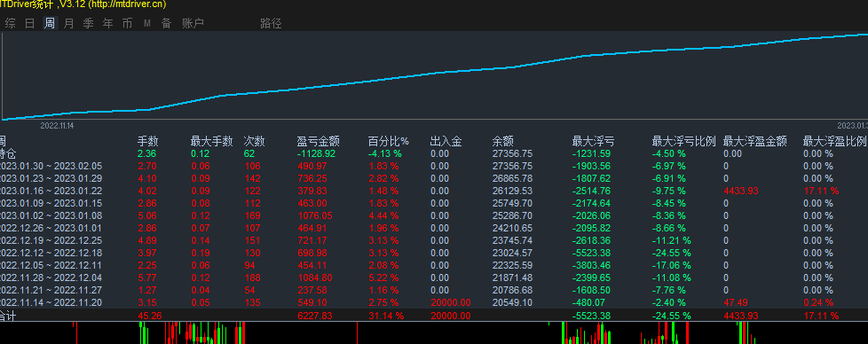Click the total percentage 31.14 %
Screen dimensions: 868x344
pos(386,316)
